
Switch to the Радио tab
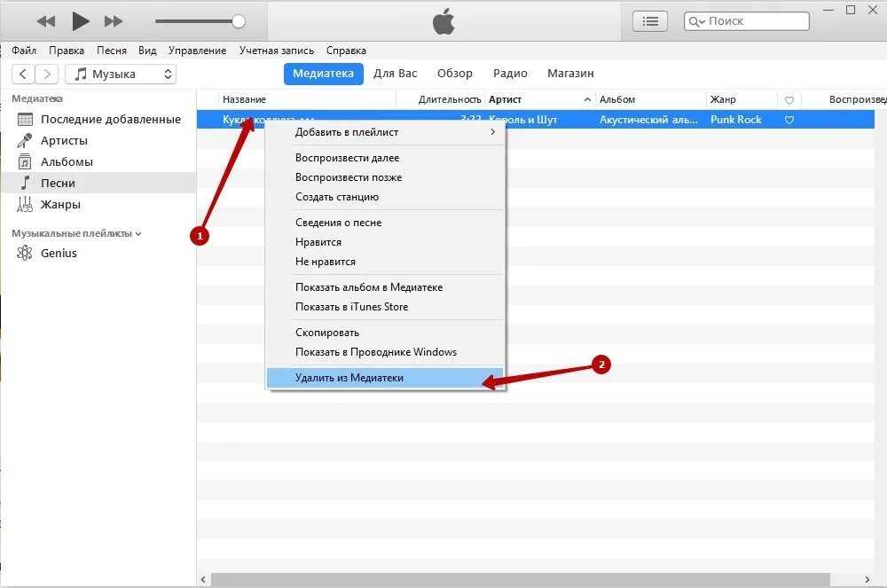(x=510, y=74)
